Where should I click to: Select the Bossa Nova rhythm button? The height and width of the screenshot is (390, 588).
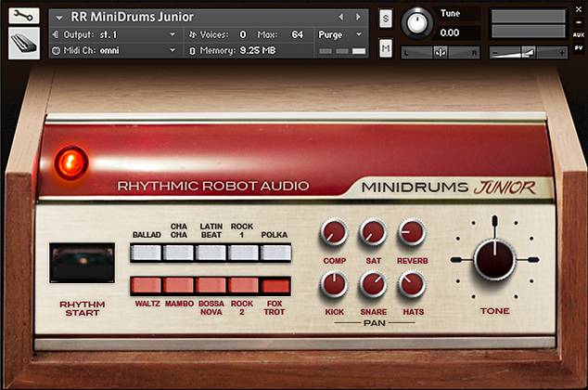[211, 286]
